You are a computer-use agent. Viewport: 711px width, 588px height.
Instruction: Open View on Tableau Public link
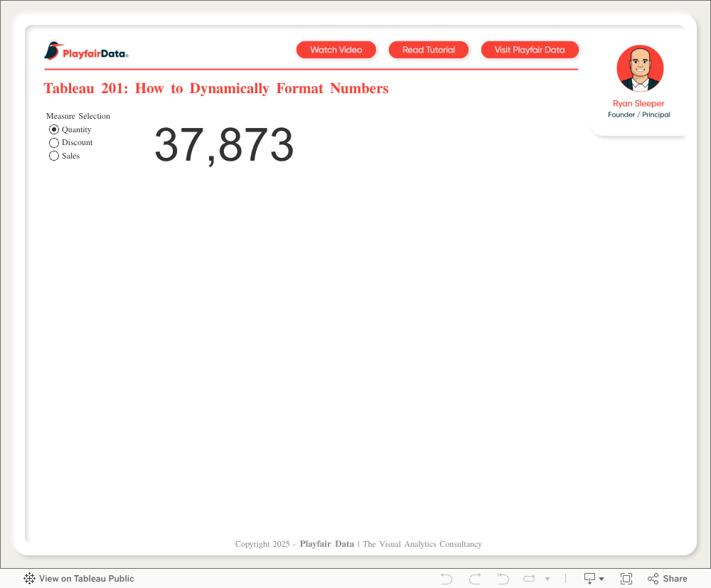[86, 579]
